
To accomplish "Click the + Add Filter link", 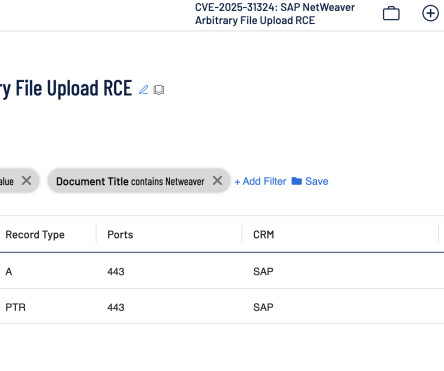I will point(260,181).
